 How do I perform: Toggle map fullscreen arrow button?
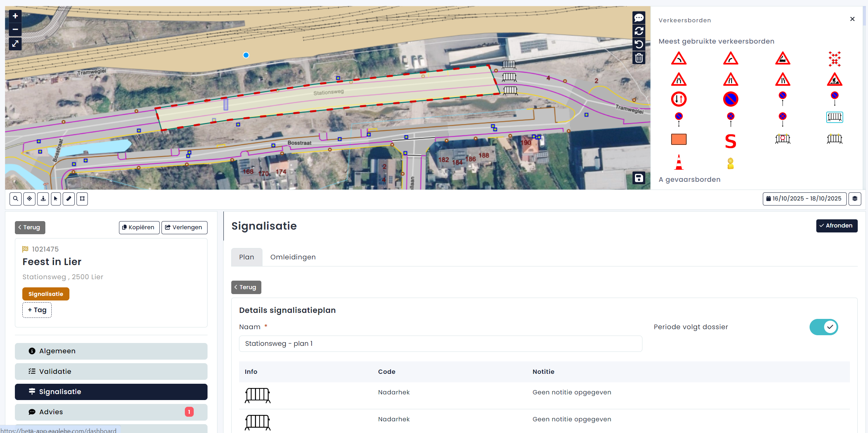click(x=15, y=44)
